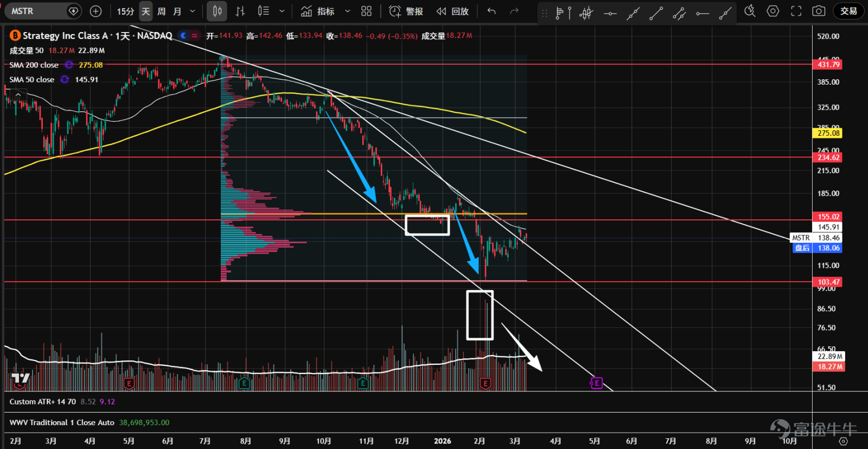The height and width of the screenshot is (449, 868).
Task: Click the earnings marker near November 2025
Action: pyautogui.click(x=363, y=383)
